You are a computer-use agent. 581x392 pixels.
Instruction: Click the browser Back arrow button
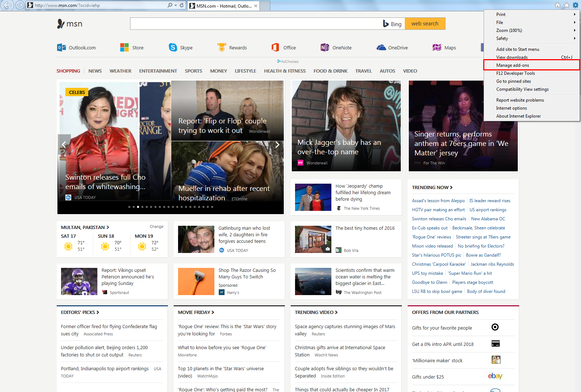(x=7, y=5)
